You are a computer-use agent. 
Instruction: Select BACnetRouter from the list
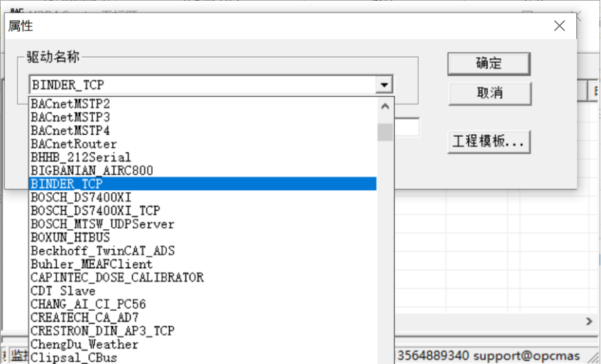[202, 144]
